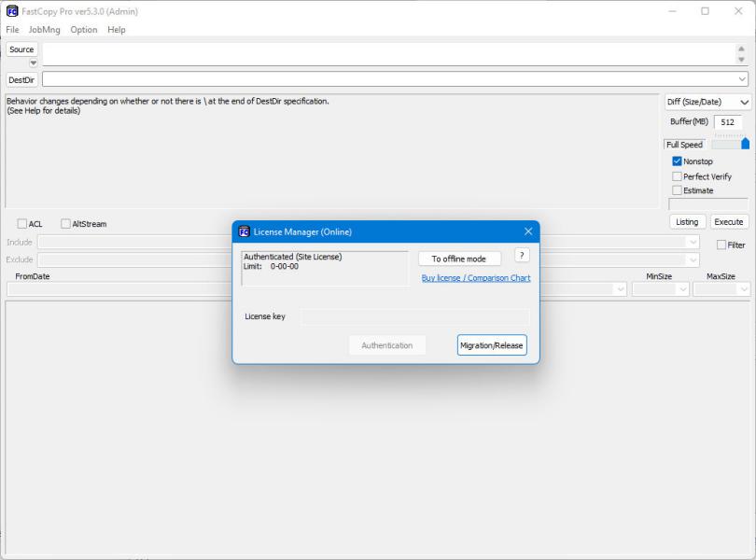Open the Option menu
The image size is (756, 560).
[83, 30]
